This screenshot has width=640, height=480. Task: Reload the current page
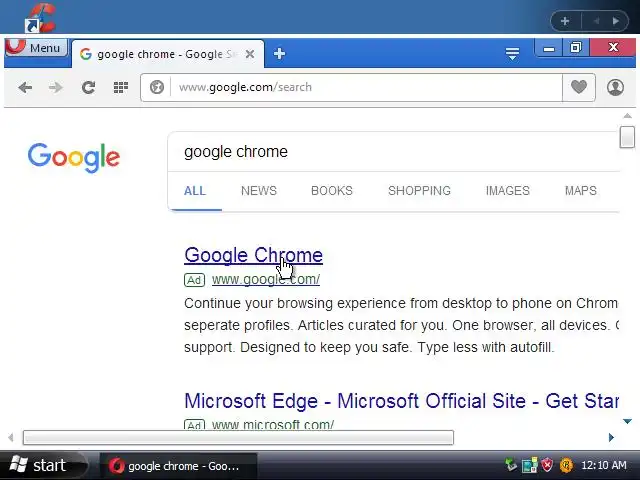tap(88, 87)
